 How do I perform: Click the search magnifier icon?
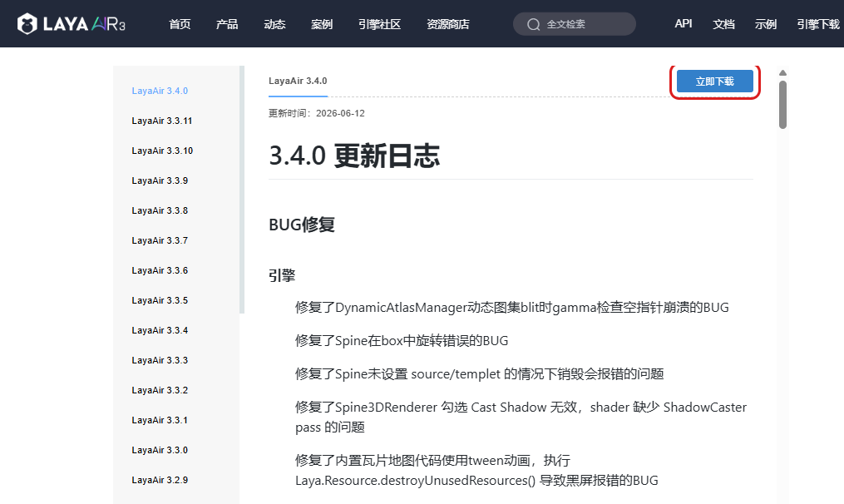coord(533,24)
